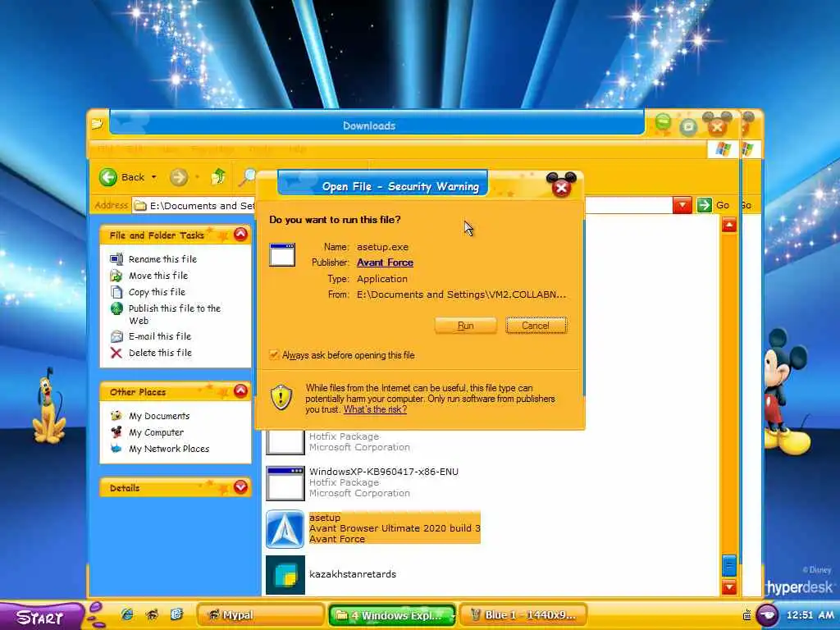The width and height of the screenshot is (840, 630).
Task: Collapse the Other Places panel
Action: pyautogui.click(x=240, y=391)
